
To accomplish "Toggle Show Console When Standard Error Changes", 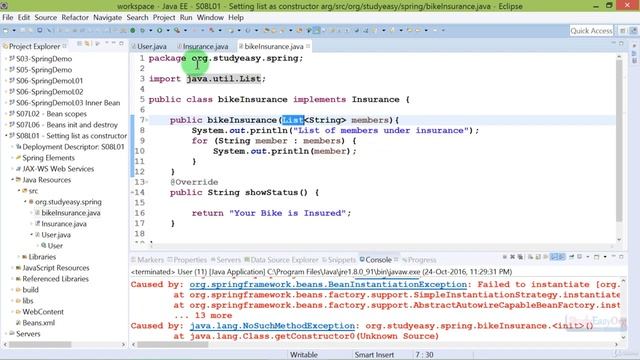I will (562, 257).
